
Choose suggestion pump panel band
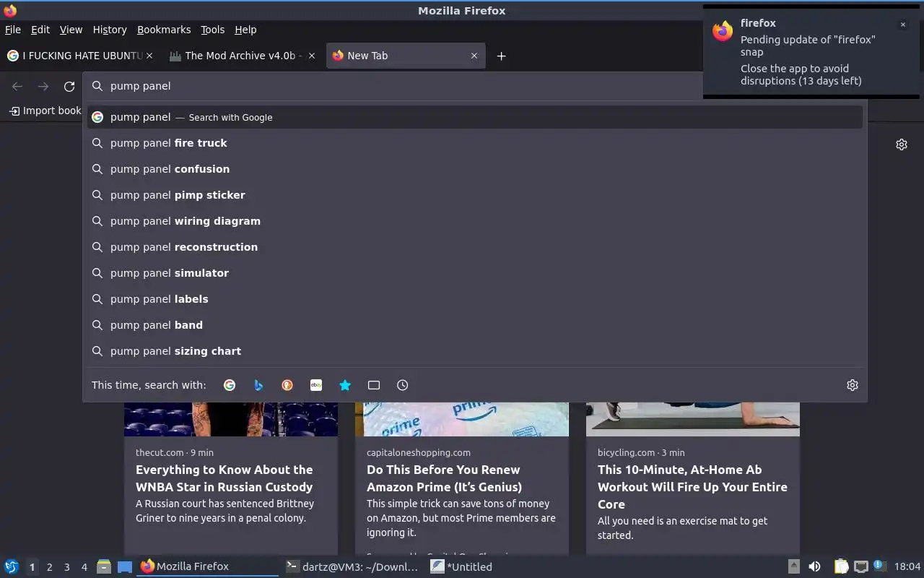475,325
